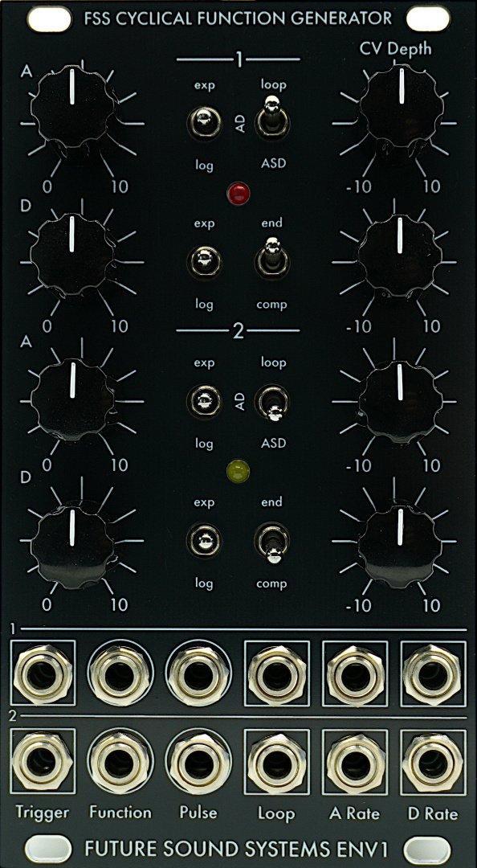Image resolution: width=477 pixels, height=868 pixels.
Task: Click the section '1' header number
Action: pos(238,59)
